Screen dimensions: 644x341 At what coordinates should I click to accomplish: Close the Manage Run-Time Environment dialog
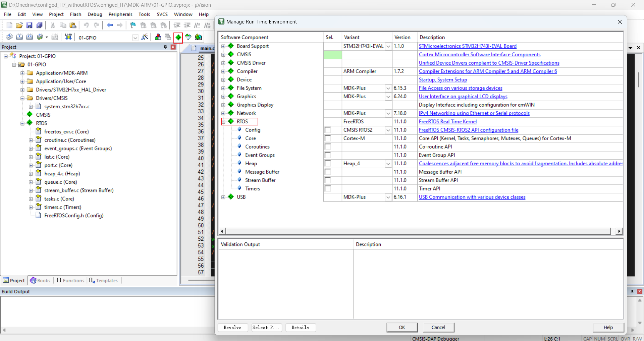(x=620, y=22)
